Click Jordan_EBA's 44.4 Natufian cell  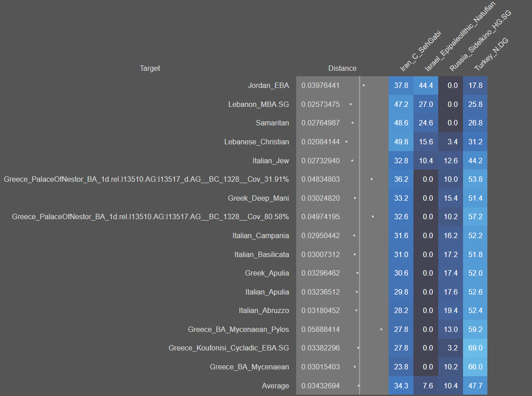coord(426,86)
